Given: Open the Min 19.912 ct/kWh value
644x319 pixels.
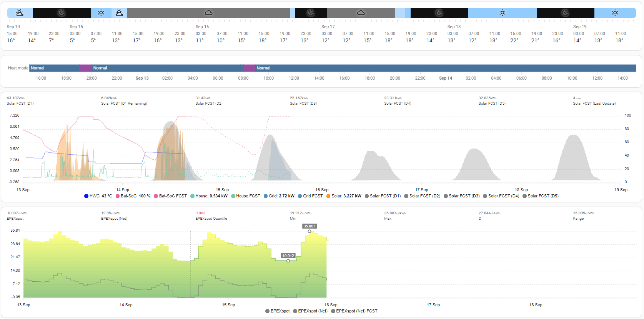Looking at the screenshot, I should click(x=301, y=213).
